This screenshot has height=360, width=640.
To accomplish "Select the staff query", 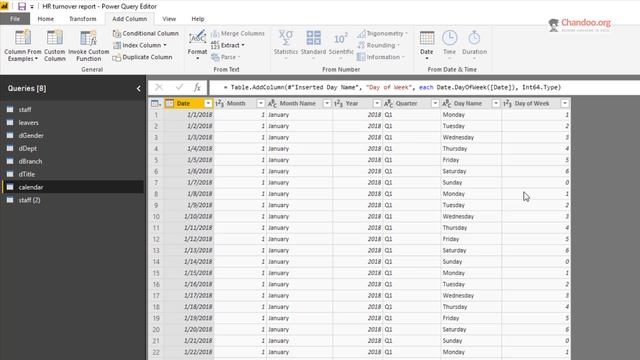I will coord(73,109).
